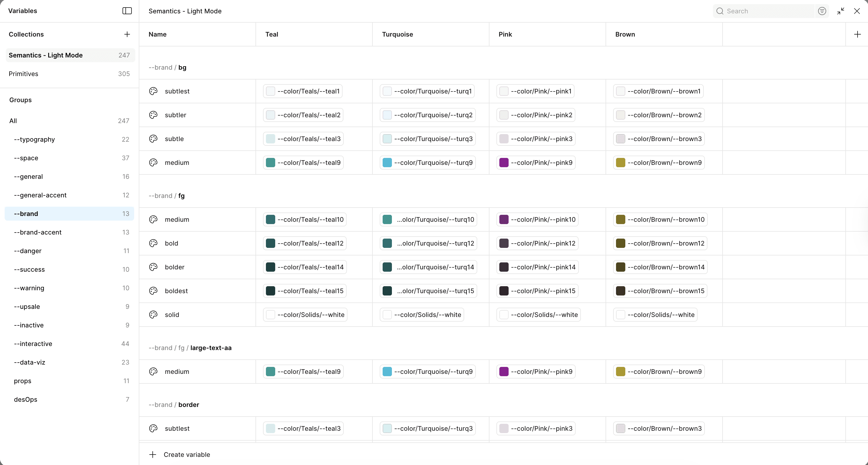Click the Brown mode column header
This screenshot has height=465, width=868.
click(x=625, y=34)
